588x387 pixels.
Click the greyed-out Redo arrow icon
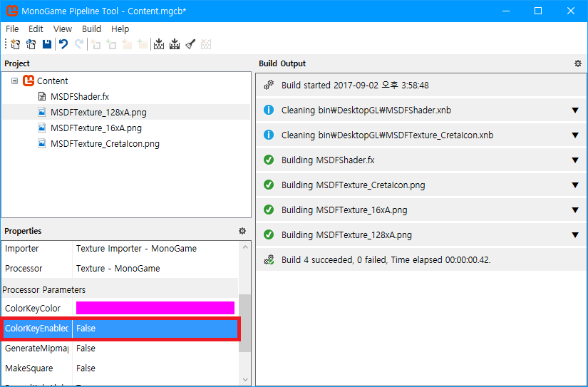point(79,44)
